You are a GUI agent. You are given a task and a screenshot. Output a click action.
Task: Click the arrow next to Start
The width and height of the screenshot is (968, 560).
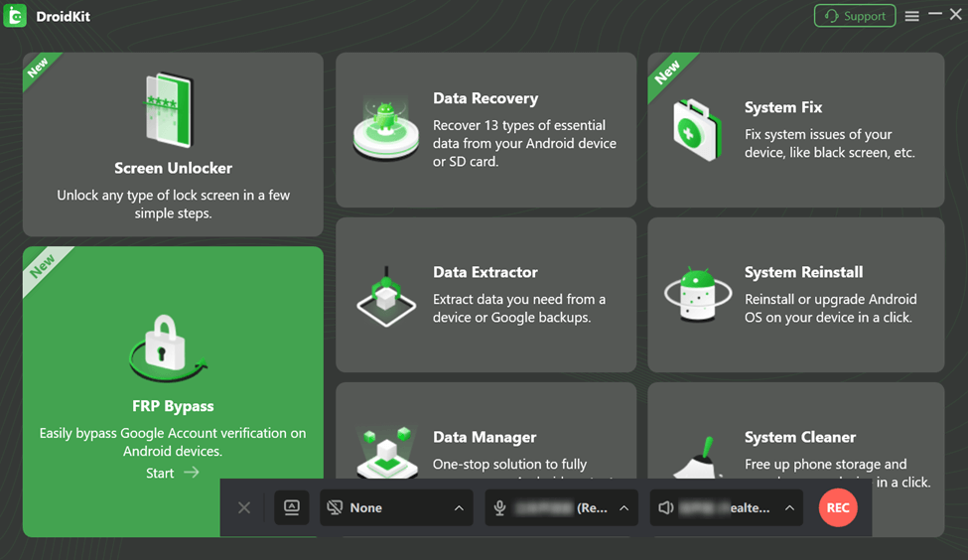click(192, 473)
